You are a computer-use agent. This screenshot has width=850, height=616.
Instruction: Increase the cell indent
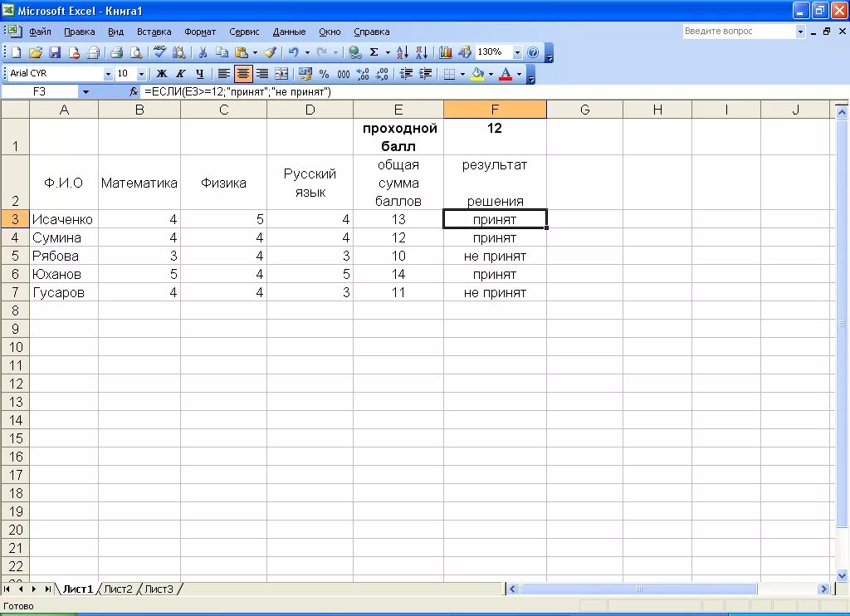click(426, 74)
